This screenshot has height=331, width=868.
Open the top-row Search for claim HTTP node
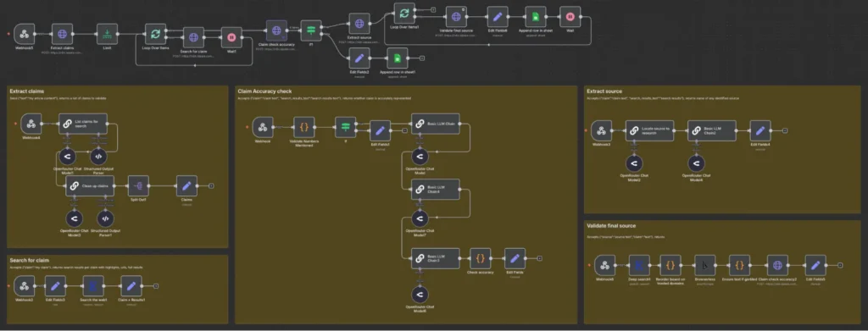(x=193, y=37)
